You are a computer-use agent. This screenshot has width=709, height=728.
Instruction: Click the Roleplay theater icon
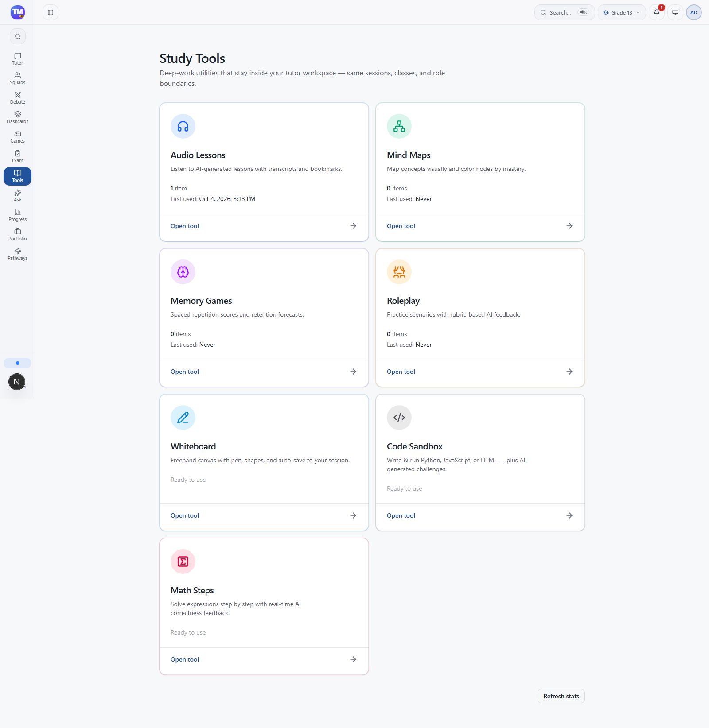point(399,272)
